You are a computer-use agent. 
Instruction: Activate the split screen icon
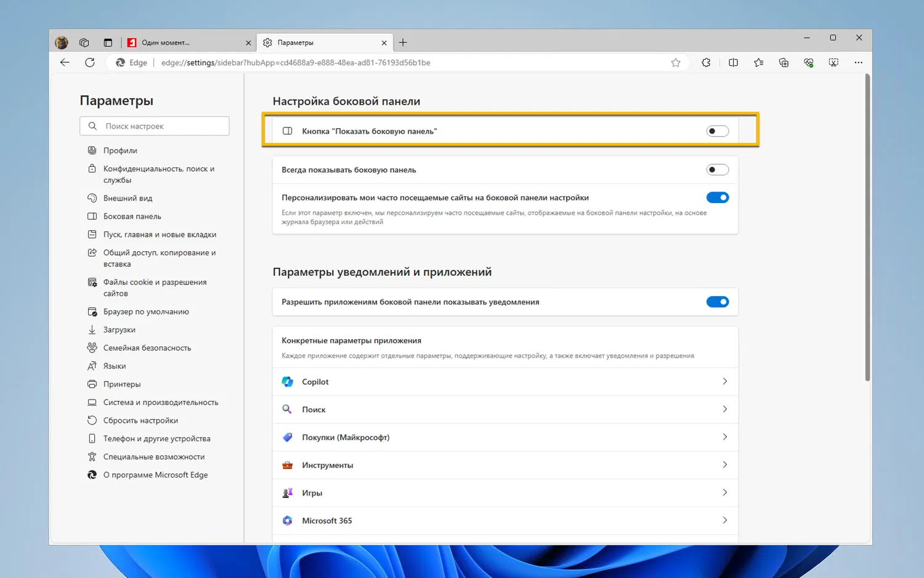[733, 62]
